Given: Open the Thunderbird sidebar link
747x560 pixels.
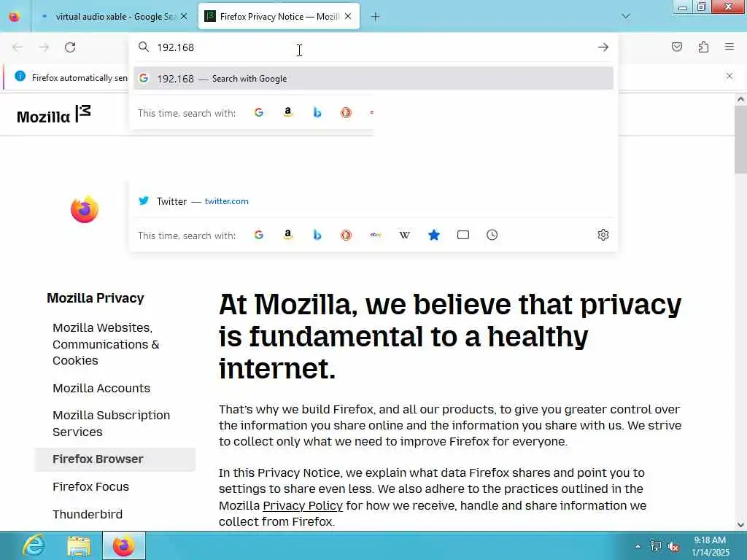Looking at the screenshot, I should pos(88,514).
